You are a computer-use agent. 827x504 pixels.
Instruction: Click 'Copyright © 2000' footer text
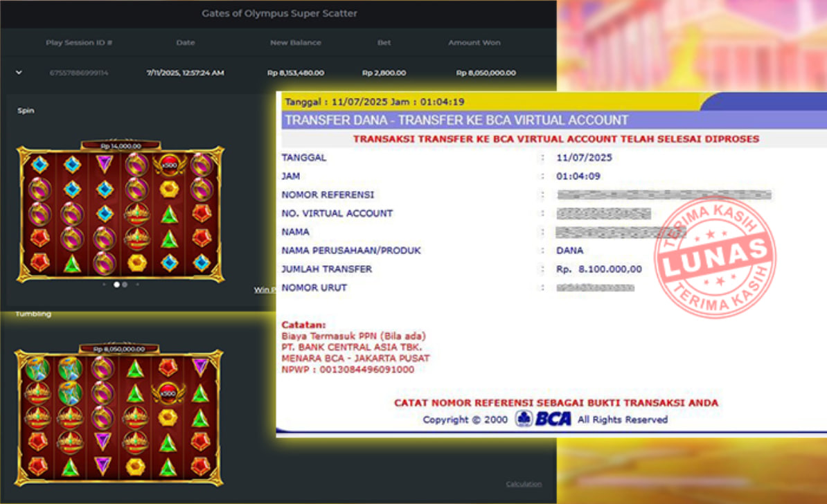tap(465, 419)
